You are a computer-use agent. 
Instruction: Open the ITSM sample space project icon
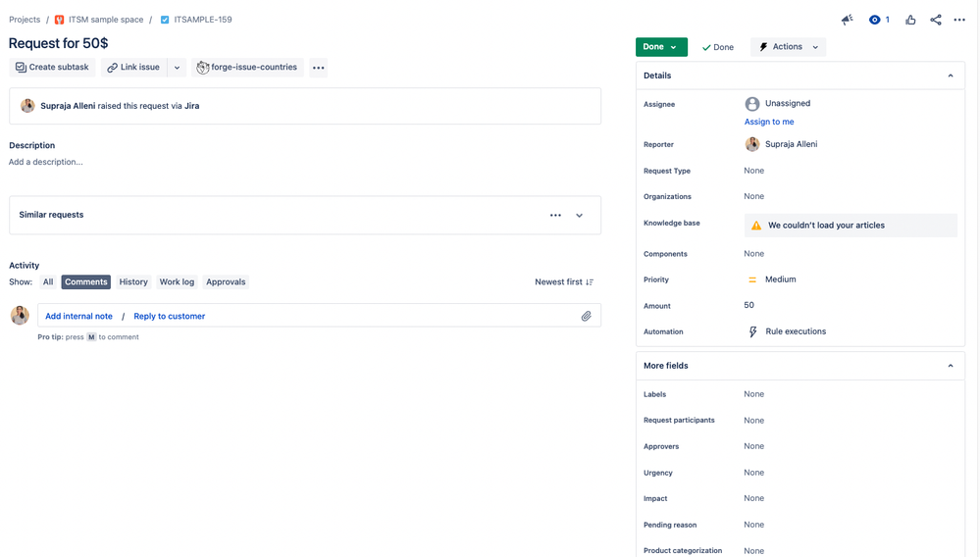pyautogui.click(x=60, y=20)
